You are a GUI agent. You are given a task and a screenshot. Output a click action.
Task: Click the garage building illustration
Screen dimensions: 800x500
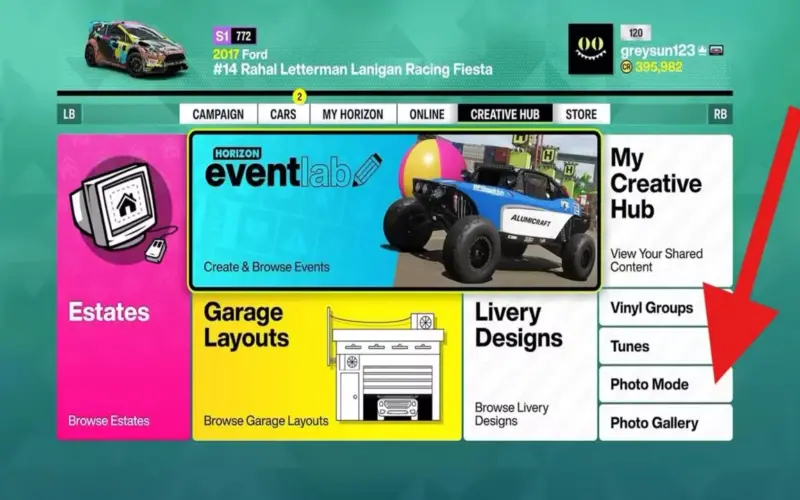click(388, 364)
